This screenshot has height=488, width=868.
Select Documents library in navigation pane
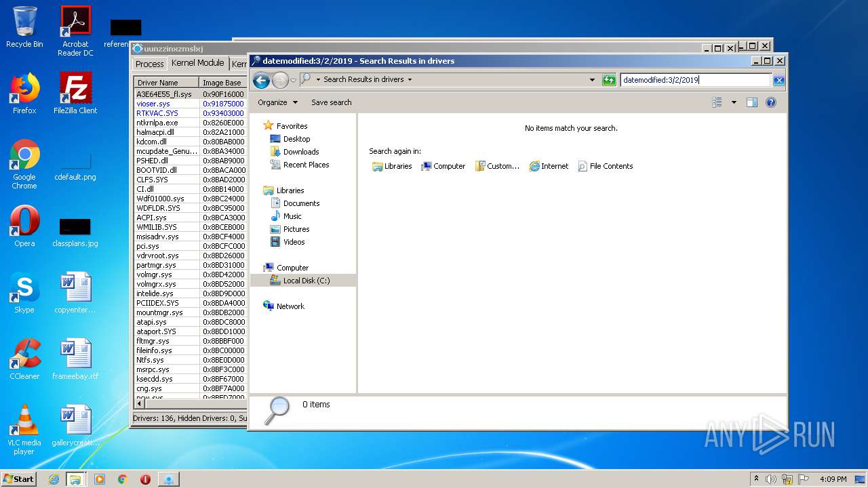tap(295, 203)
